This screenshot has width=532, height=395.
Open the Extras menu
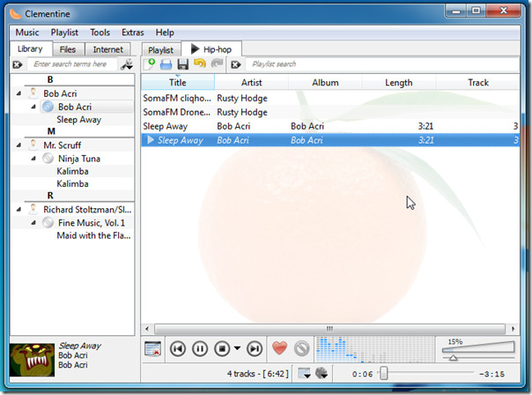[x=133, y=33]
